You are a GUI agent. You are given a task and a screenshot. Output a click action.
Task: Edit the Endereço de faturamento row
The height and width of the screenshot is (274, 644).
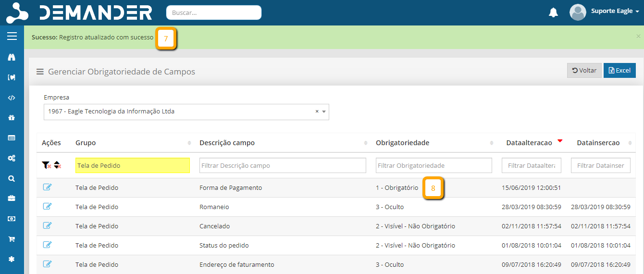pyautogui.click(x=47, y=264)
